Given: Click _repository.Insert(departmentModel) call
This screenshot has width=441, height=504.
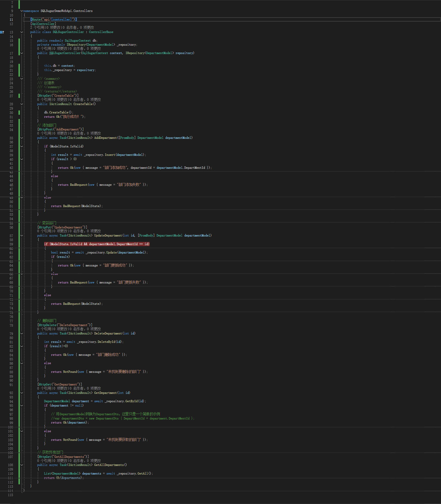Looking at the screenshot, I should pyautogui.click(x=114, y=155).
